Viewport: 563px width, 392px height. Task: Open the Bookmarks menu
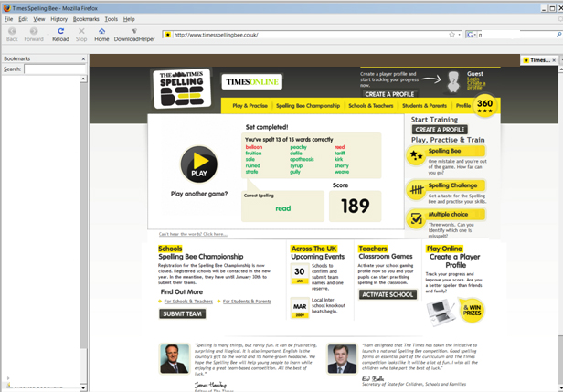point(86,18)
